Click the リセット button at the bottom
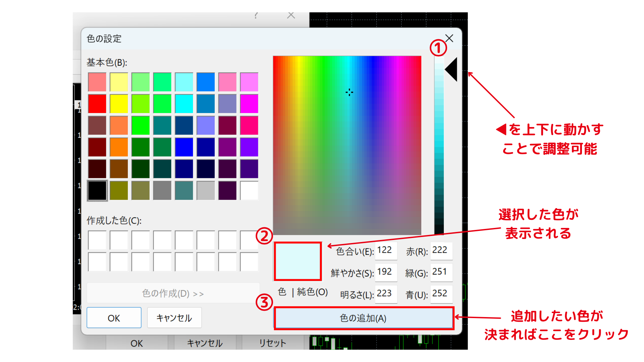The image size is (644, 362). pos(272,343)
